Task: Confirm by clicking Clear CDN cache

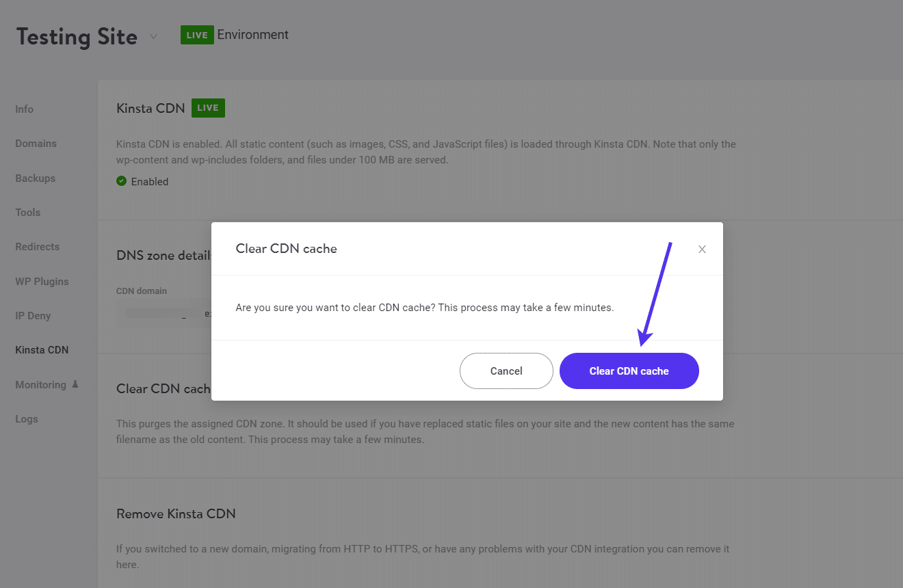Action: [629, 371]
